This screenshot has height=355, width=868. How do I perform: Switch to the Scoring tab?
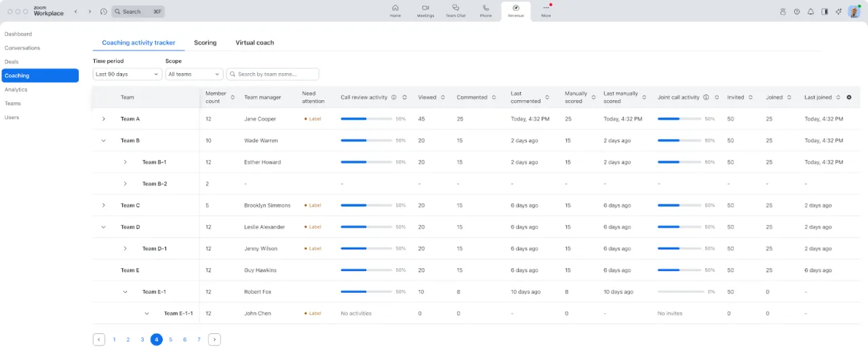205,43
